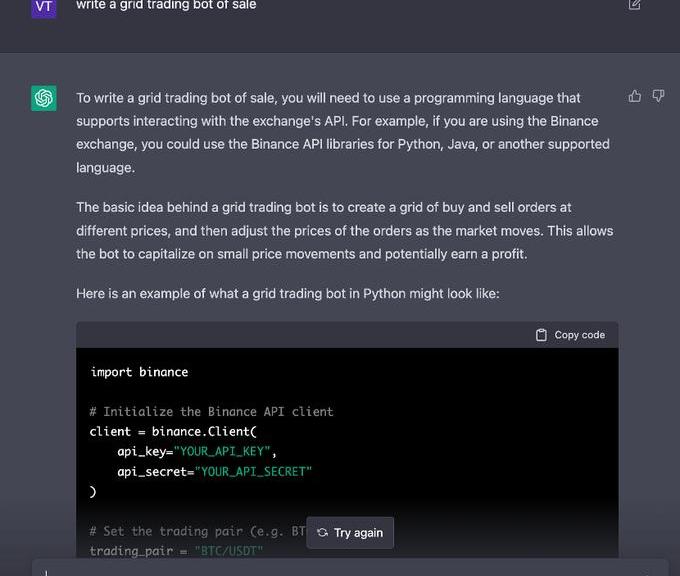
Task: Focus the message input box at bottom
Action: (x=350, y=568)
